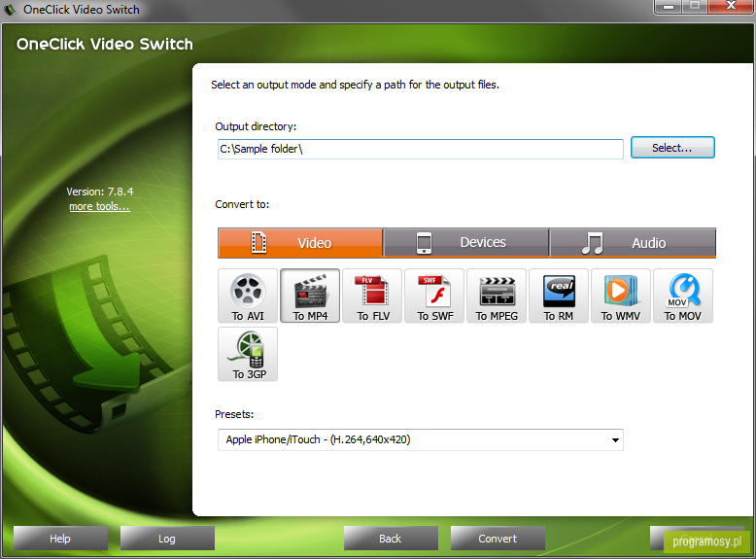Switch to the Video tab
This screenshot has width=756, height=559.
click(x=300, y=243)
